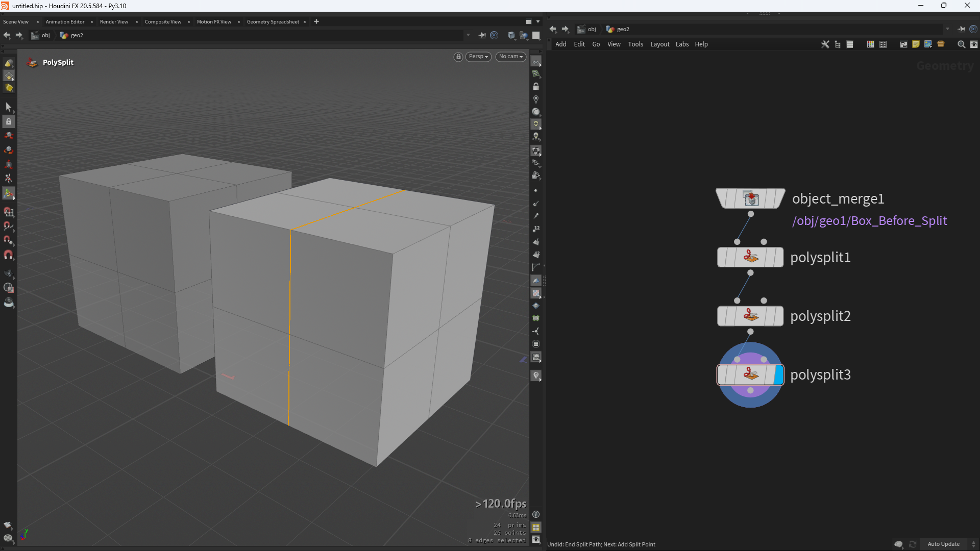Open scene view path history dropdown arrow

click(x=468, y=35)
